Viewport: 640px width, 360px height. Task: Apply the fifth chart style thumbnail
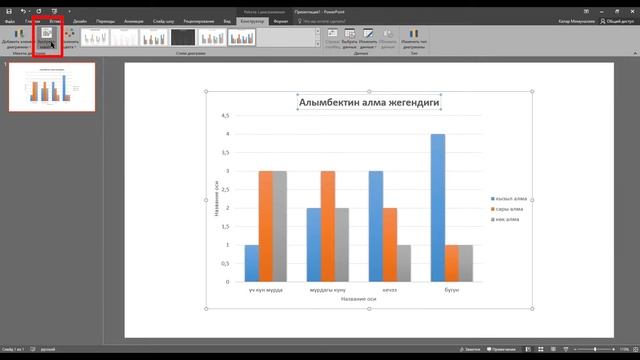[212, 38]
